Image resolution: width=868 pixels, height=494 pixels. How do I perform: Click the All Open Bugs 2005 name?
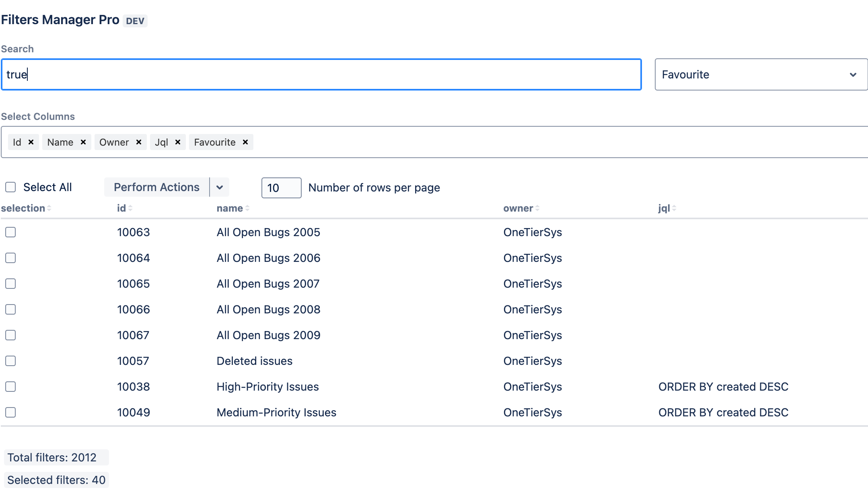268,232
